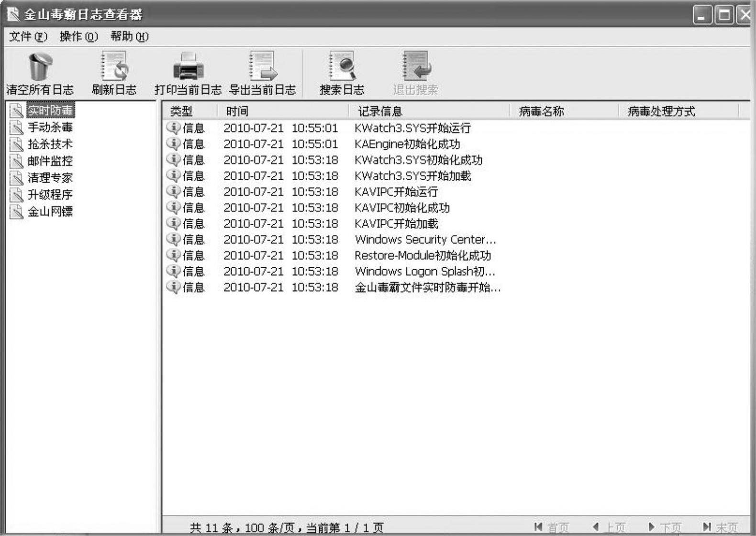Select the 实时防毒 log category
The width and height of the screenshot is (756, 536).
pos(50,110)
